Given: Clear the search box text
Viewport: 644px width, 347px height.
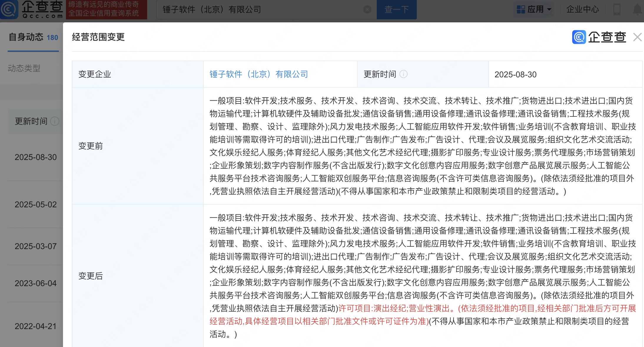Looking at the screenshot, I should click(367, 10).
